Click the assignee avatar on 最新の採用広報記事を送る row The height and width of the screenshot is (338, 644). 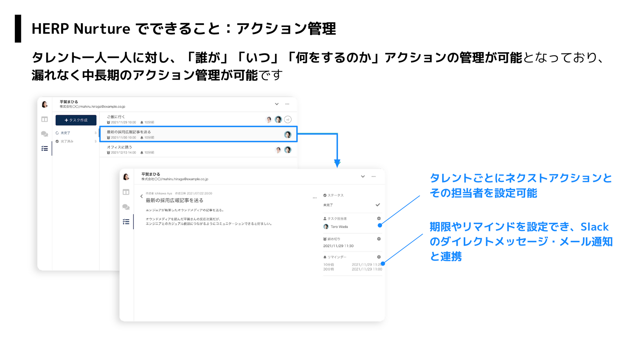click(288, 134)
